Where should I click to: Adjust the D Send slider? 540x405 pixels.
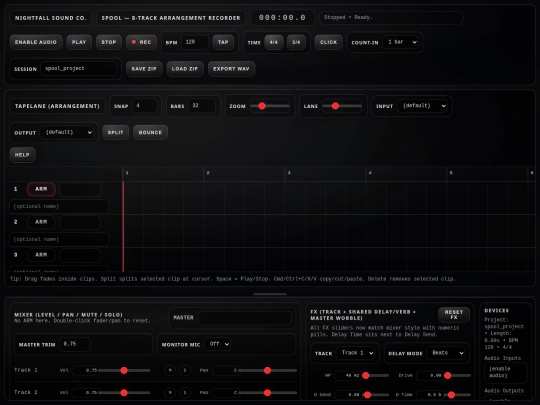point(376,395)
